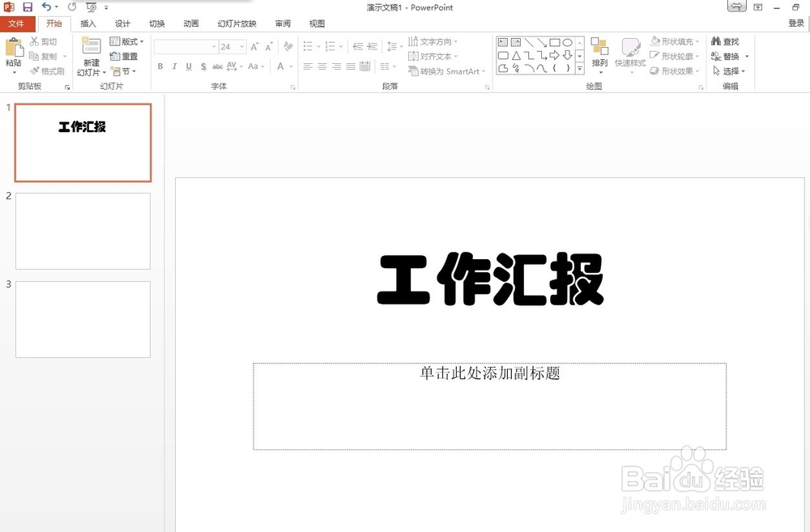The image size is (810, 532).
Task: Convert text with 转换为 SmartArt
Action: (447, 71)
